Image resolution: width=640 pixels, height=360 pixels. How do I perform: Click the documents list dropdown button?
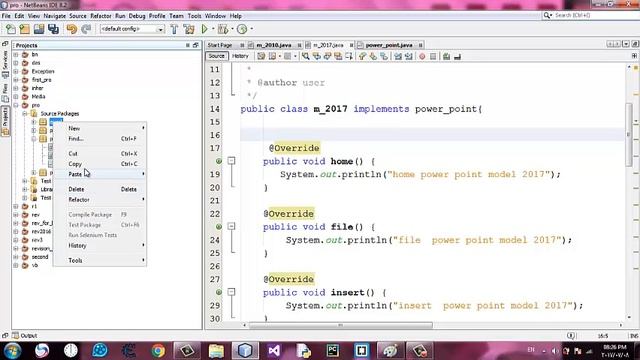(x=626, y=44)
